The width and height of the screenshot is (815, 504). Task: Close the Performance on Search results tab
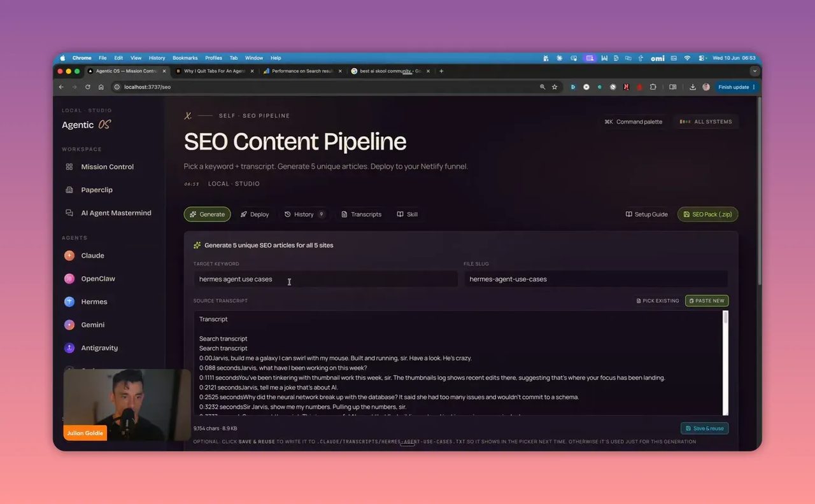[340, 71]
